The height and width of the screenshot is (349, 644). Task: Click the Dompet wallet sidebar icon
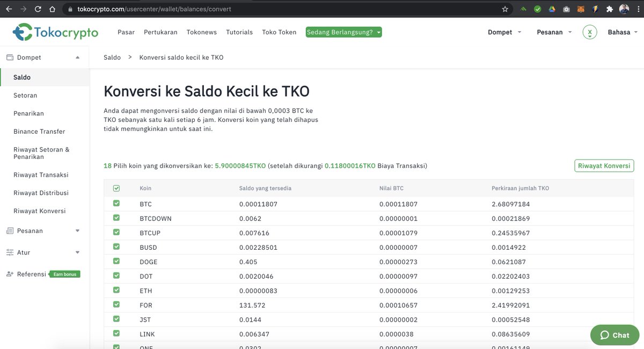pos(10,57)
